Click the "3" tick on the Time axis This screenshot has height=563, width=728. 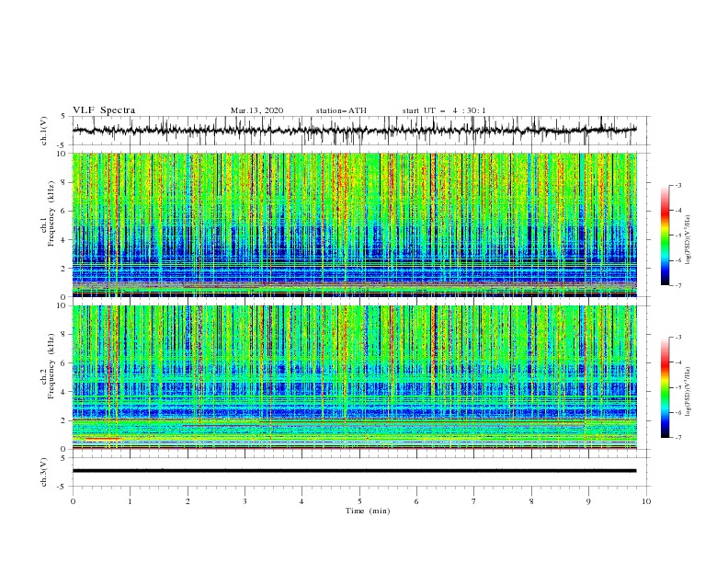coord(245,501)
